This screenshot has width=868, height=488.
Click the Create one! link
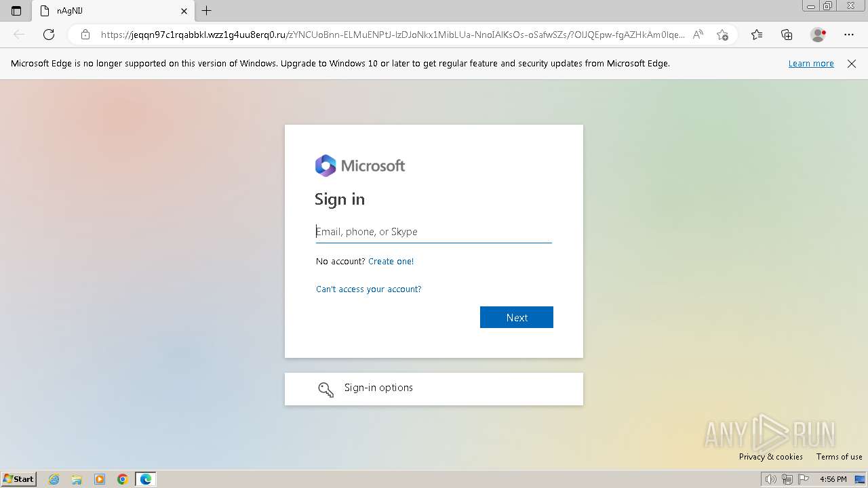point(391,262)
